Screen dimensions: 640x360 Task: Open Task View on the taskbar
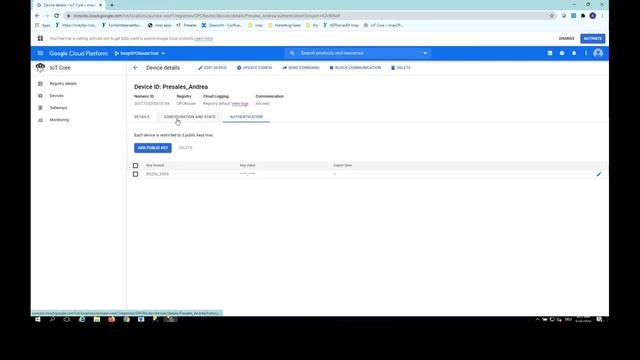pyautogui.click(x=67, y=320)
